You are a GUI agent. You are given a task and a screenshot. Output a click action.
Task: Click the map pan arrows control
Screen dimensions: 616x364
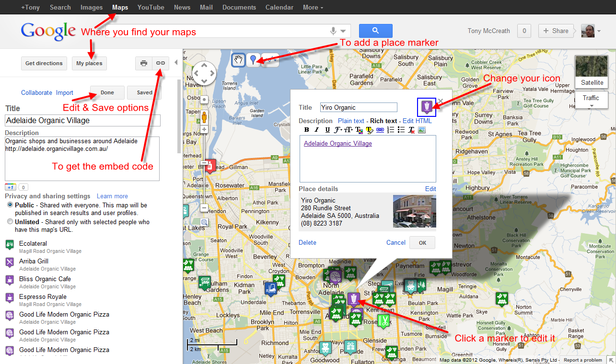point(204,73)
